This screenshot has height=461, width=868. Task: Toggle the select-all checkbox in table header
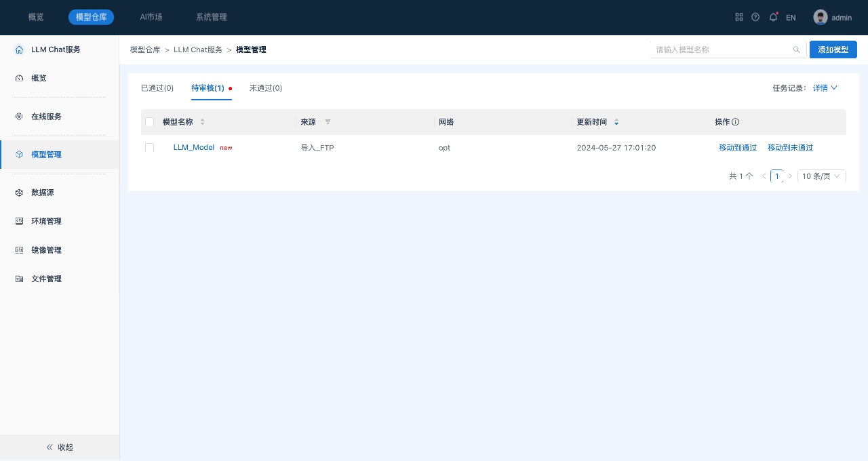tap(150, 122)
